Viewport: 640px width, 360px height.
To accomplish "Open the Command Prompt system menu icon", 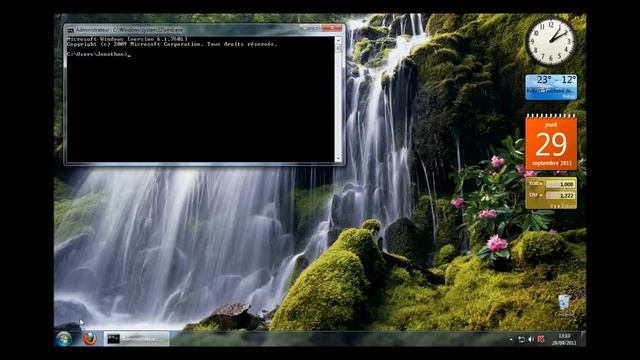I will click(x=71, y=30).
